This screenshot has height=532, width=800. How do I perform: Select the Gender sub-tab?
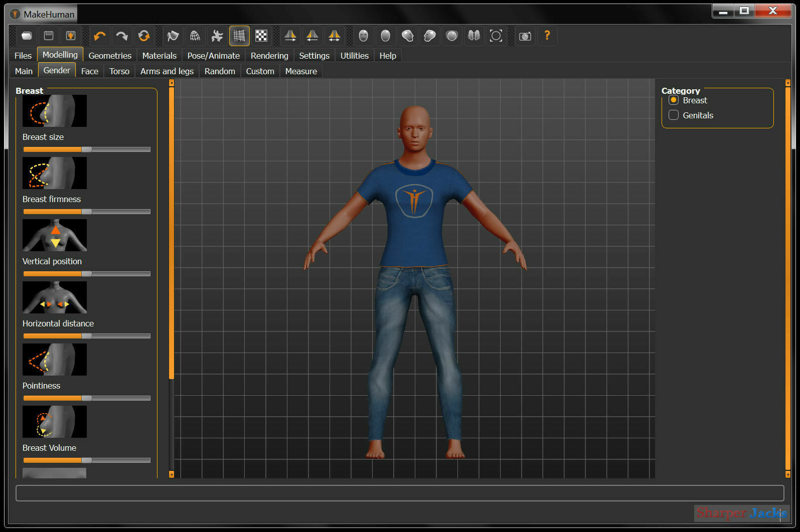(x=57, y=70)
